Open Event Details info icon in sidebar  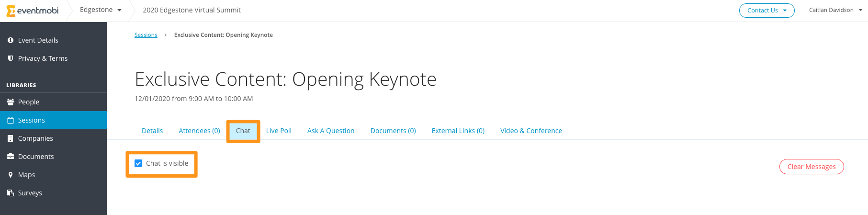coord(11,40)
